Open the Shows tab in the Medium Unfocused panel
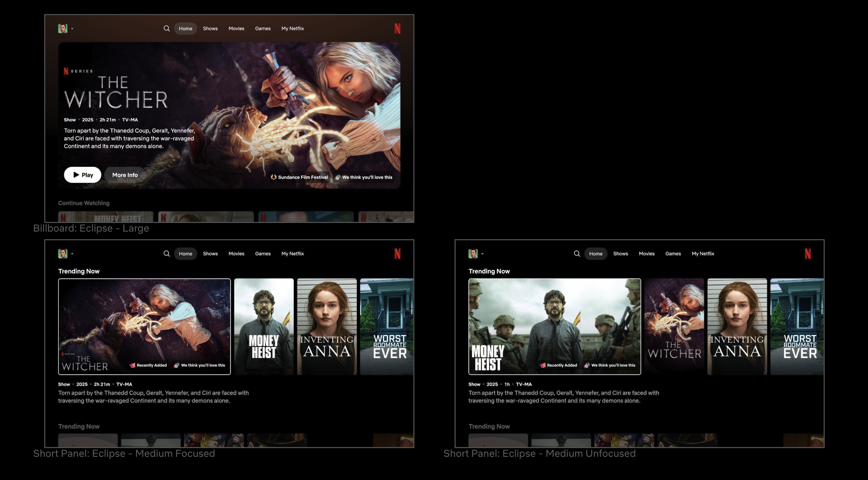The image size is (868, 480). coord(621,254)
